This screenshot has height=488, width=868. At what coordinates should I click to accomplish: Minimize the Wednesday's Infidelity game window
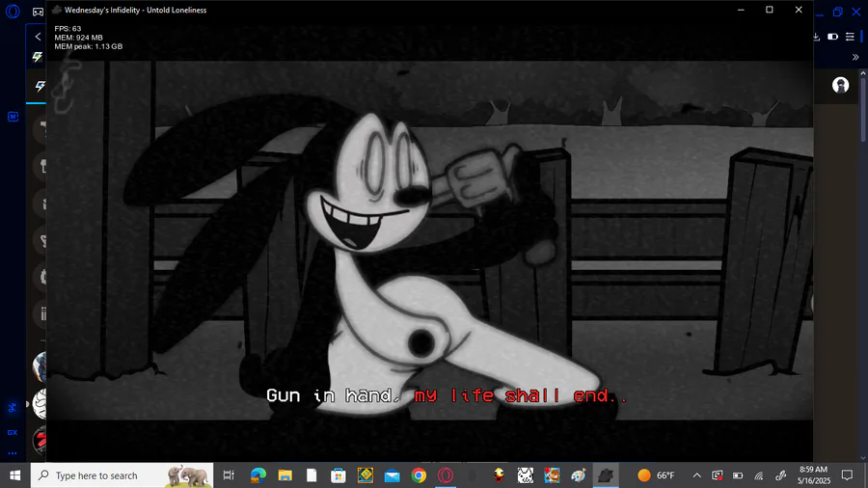pos(741,10)
